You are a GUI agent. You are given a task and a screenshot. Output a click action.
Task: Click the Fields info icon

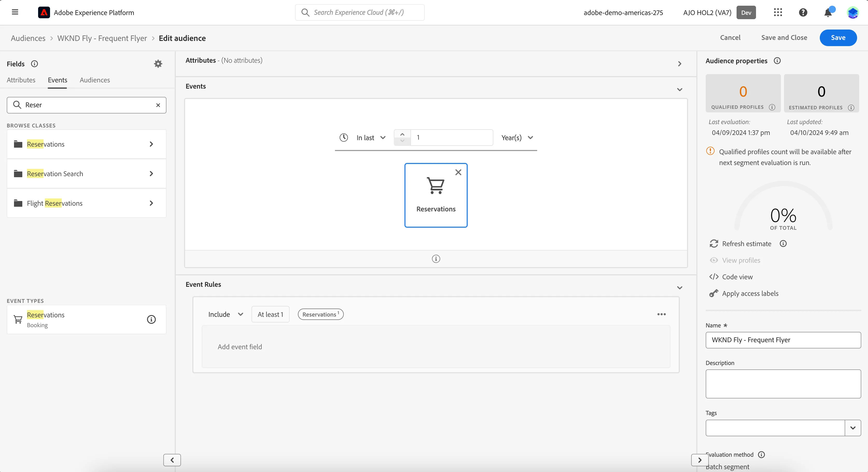pos(34,64)
